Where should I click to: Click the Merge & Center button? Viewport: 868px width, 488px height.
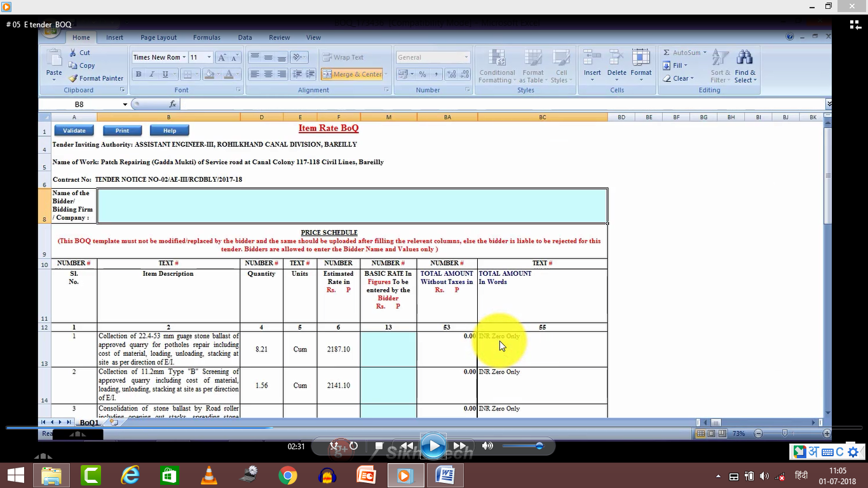pos(353,74)
